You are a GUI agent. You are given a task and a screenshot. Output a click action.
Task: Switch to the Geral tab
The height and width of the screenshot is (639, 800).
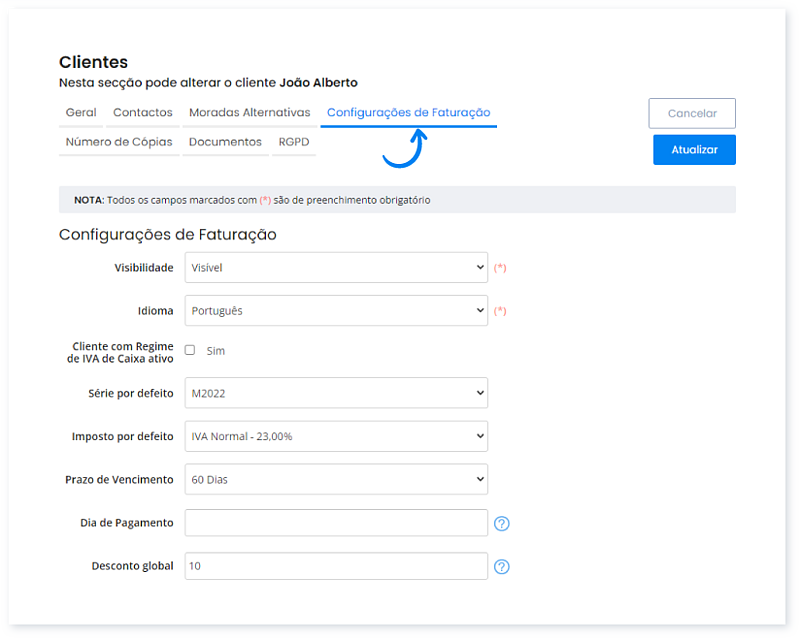click(81, 113)
